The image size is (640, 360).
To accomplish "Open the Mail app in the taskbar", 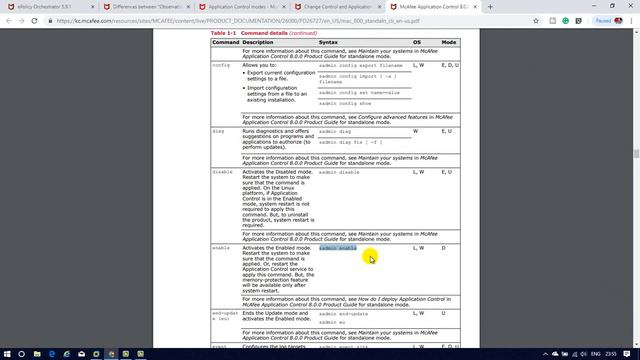I will tap(82, 354).
